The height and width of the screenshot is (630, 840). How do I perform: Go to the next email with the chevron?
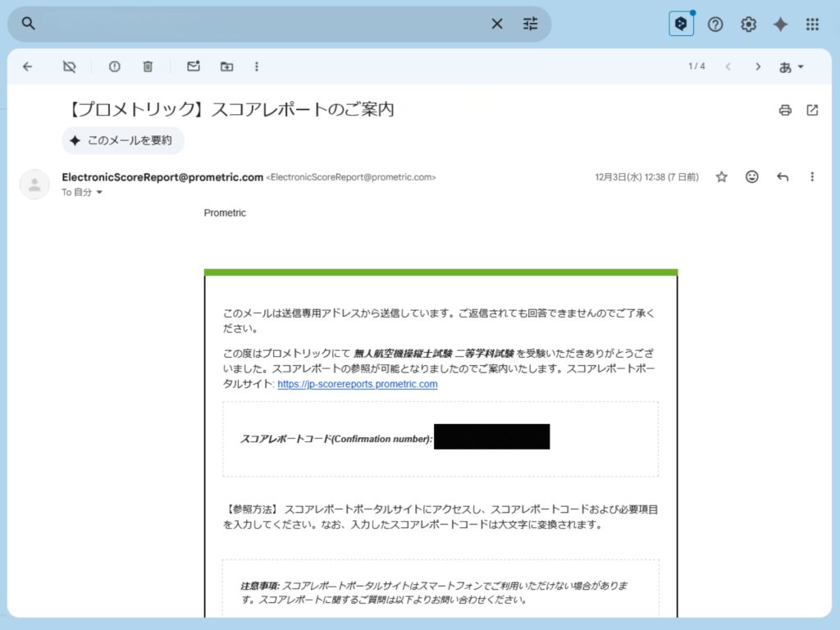(757, 66)
